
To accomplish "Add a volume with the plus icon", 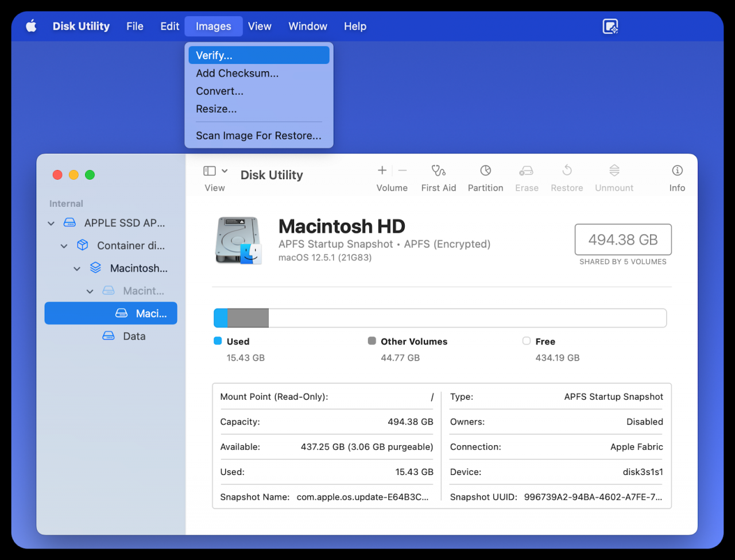I will [382, 171].
